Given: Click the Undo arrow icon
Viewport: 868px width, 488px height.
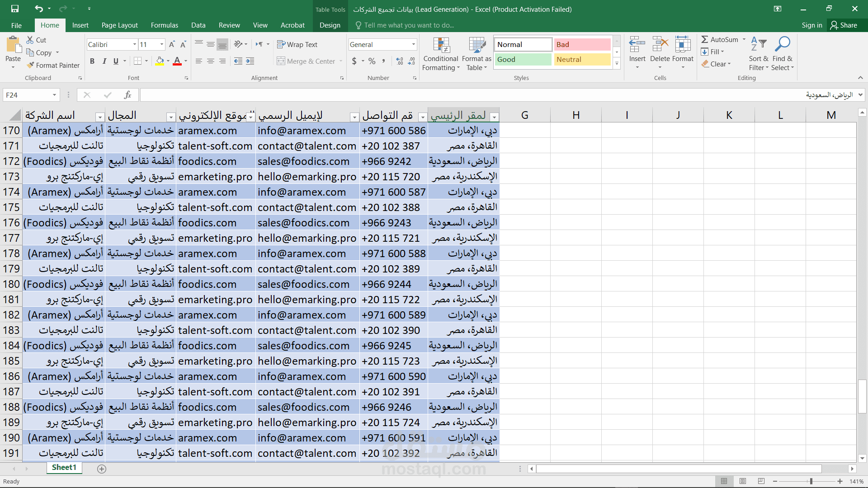Looking at the screenshot, I should (39, 9).
